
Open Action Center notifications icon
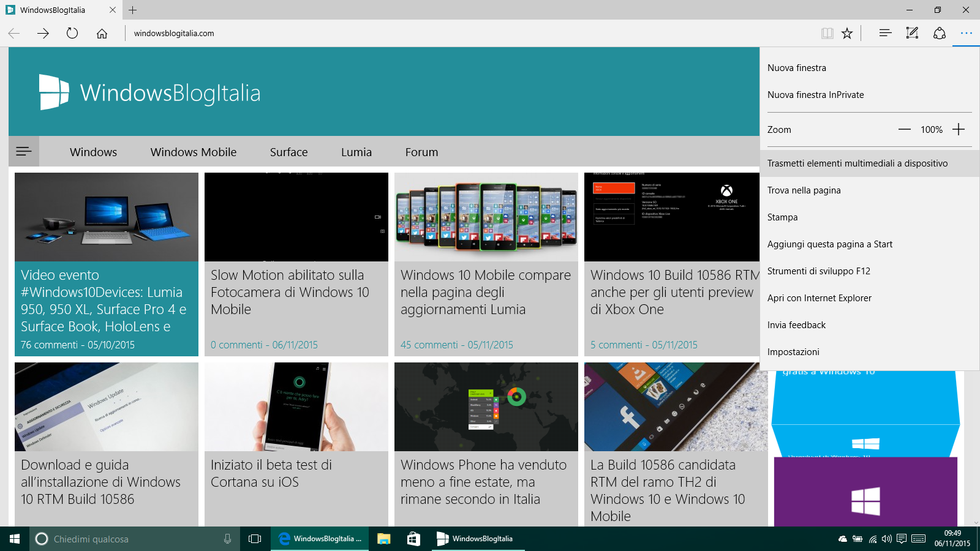coord(902,539)
